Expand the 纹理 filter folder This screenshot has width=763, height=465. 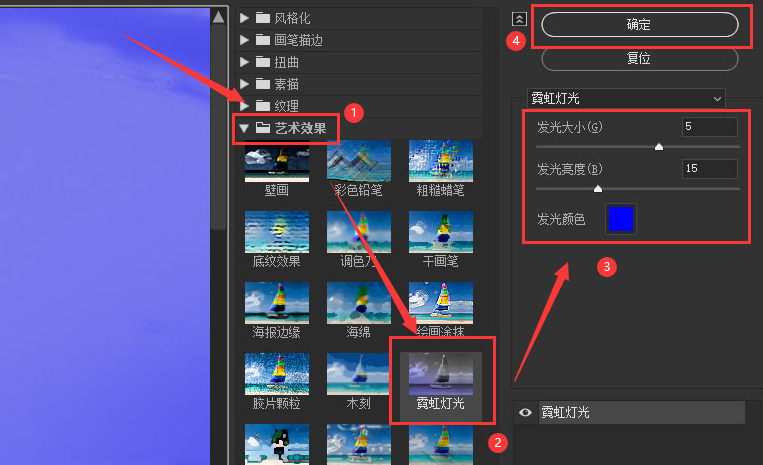[x=244, y=106]
